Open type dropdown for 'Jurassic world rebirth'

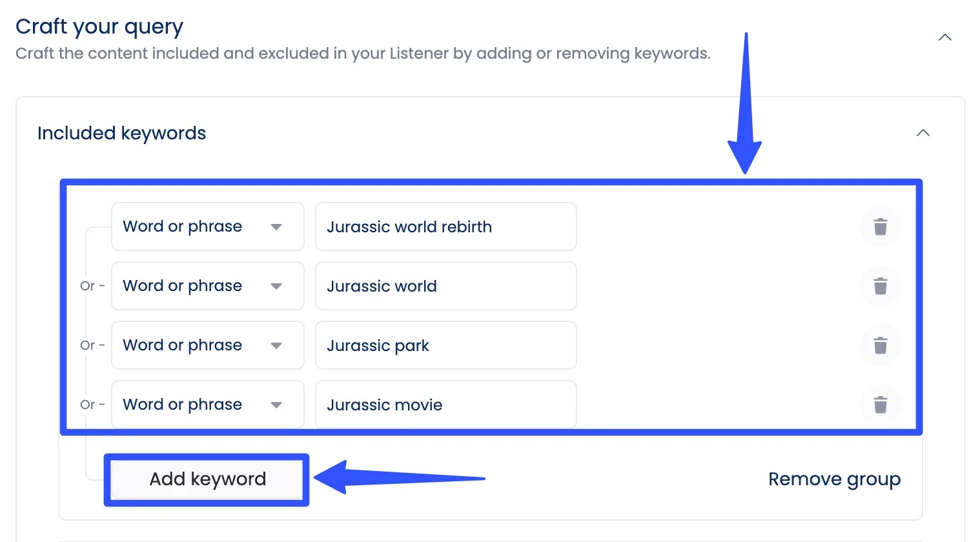(207, 226)
